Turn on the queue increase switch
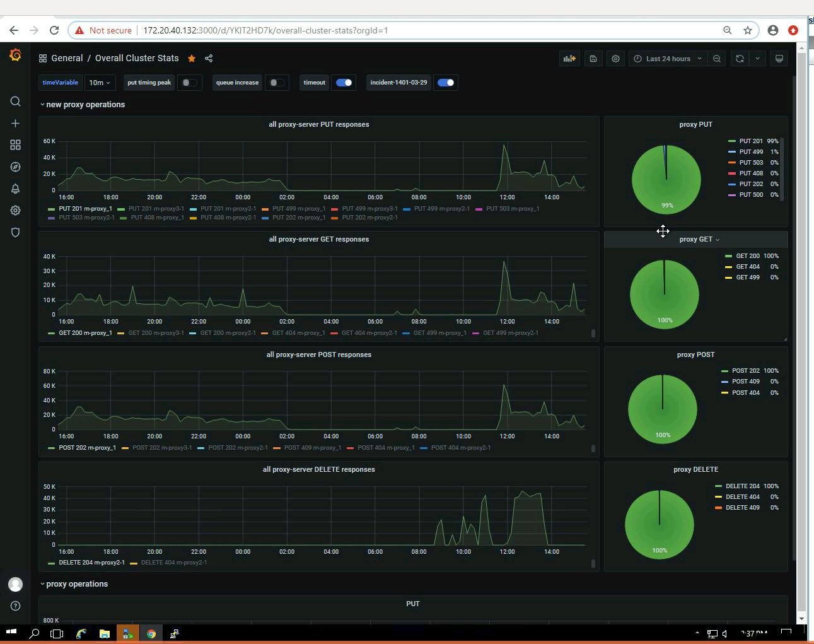The width and height of the screenshot is (814, 644). tap(276, 83)
